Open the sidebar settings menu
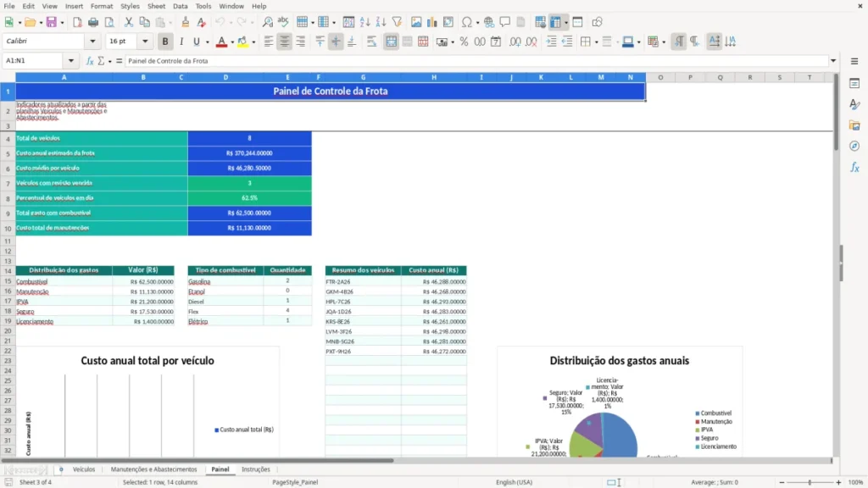Viewport: 868px width, 488px height. pos(854,61)
